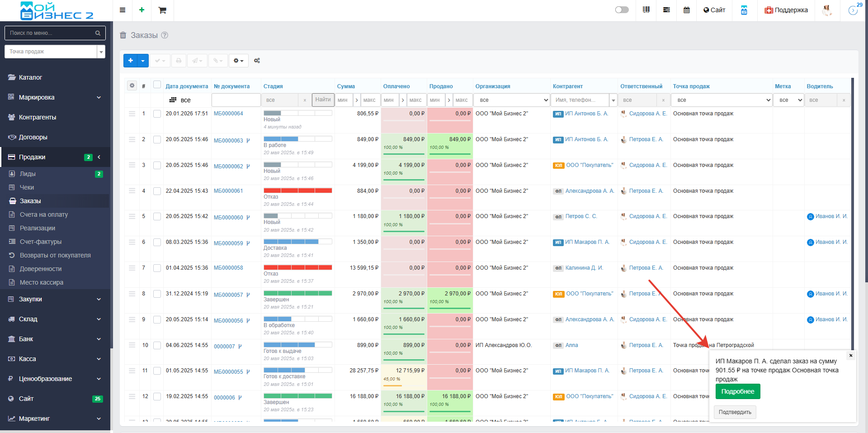Open Счета на оплату in sidebar
This screenshot has width=868, height=433.
tap(44, 214)
